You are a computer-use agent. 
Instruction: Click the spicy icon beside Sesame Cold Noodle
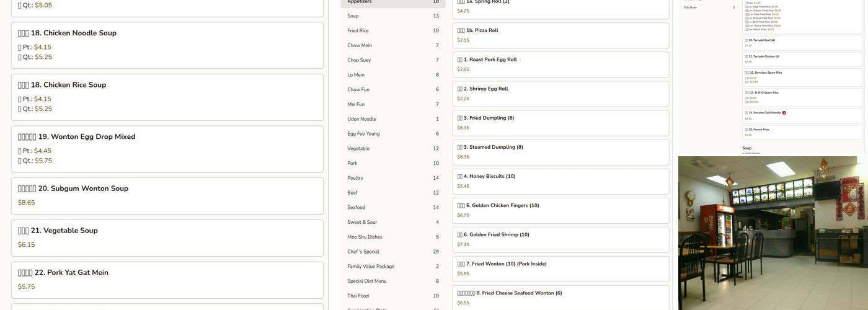[x=784, y=113]
